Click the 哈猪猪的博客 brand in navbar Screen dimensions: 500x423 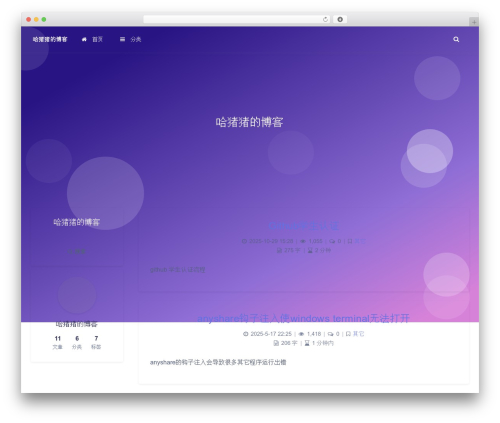pos(50,39)
